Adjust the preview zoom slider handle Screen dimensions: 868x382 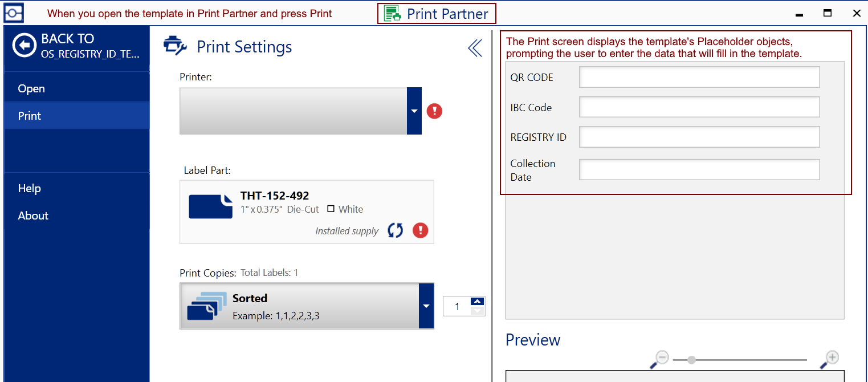pos(691,360)
